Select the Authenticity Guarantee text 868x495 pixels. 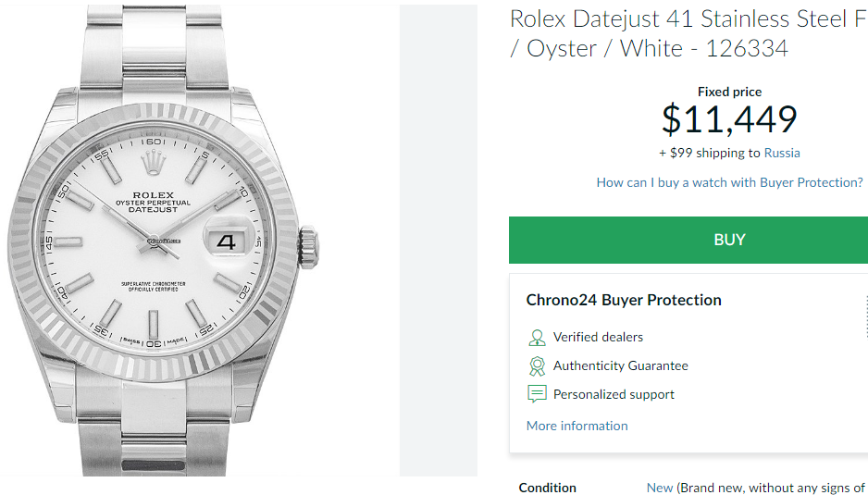pos(620,365)
